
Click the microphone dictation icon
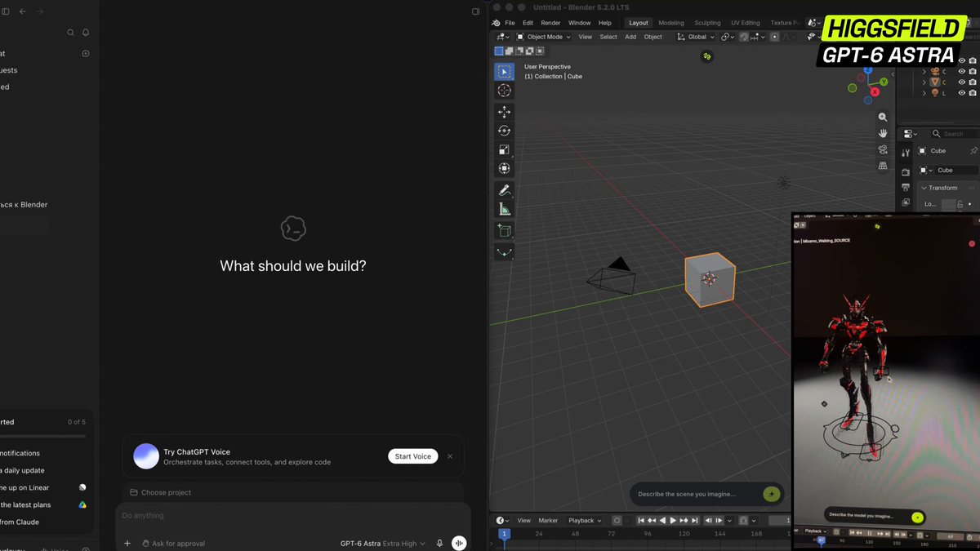[x=439, y=543]
